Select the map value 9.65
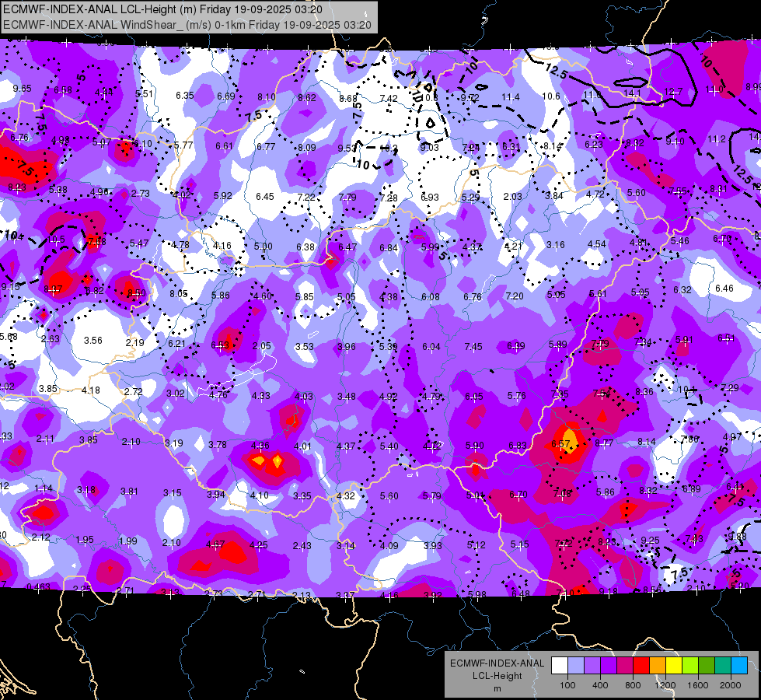This screenshot has height=700, width=761. pos(23,89)
